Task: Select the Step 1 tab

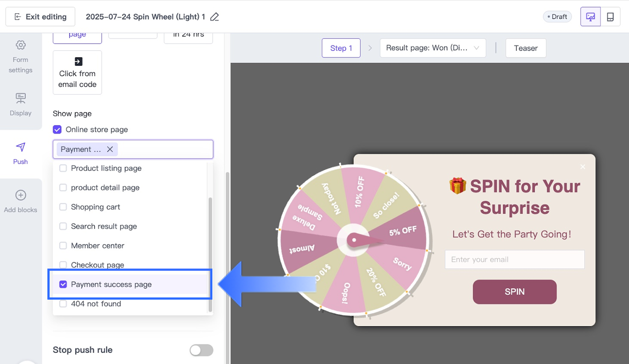Action: coord(341,48)
